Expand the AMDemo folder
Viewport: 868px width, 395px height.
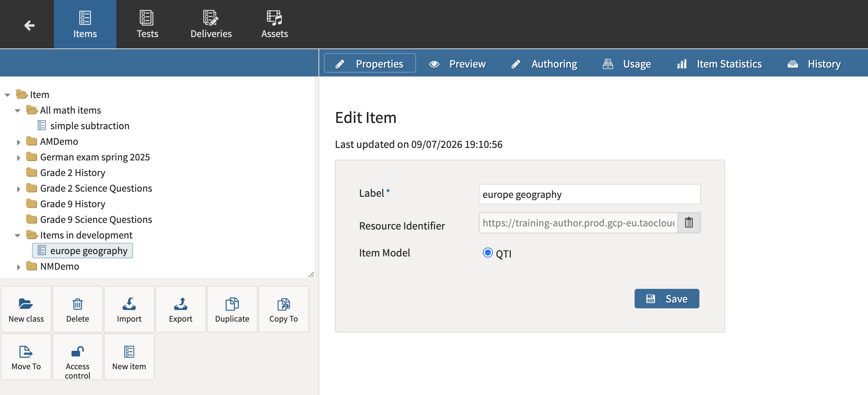(x=18, y=142)
